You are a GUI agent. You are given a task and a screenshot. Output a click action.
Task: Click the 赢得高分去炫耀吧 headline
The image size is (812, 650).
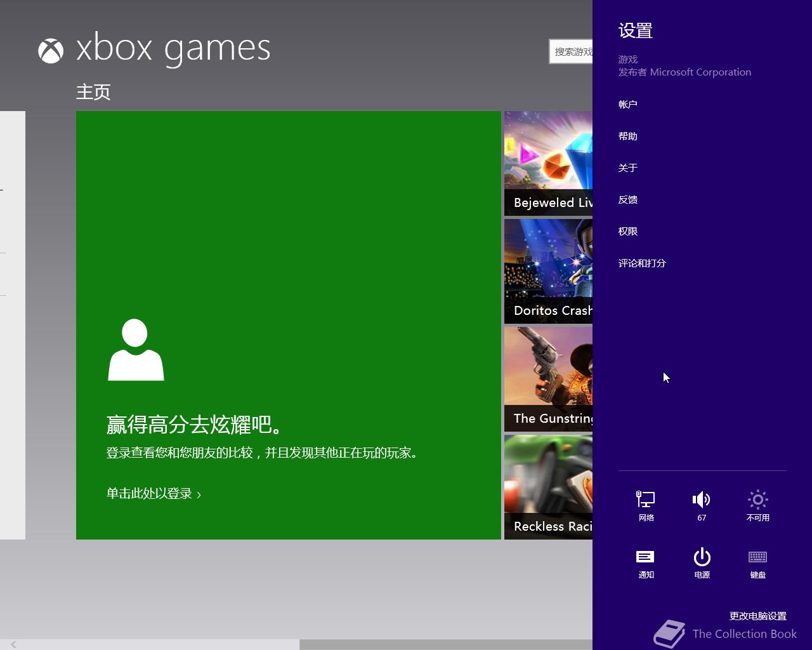(195, 424)
